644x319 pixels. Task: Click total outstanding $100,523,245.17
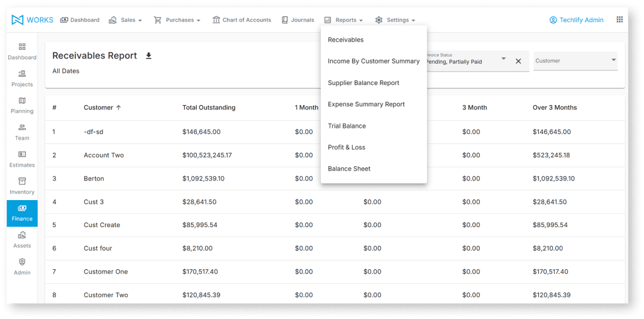tap(207, 155)
